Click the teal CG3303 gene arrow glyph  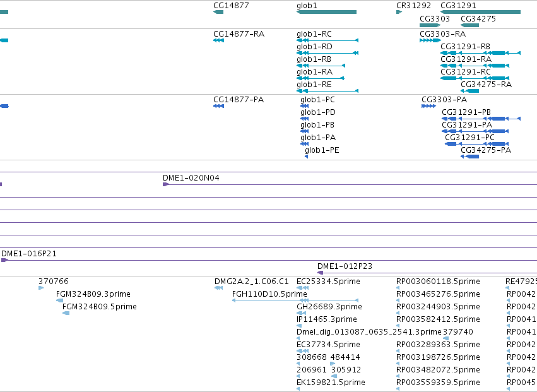point(430,25)
